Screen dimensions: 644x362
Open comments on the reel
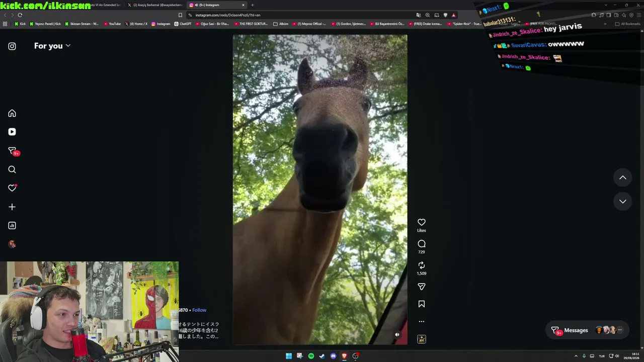422,244
